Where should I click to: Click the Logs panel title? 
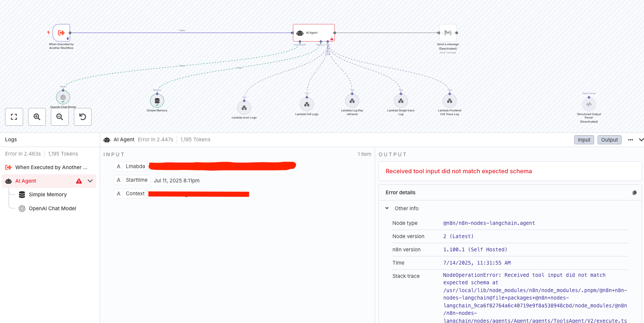coord(11,140)
